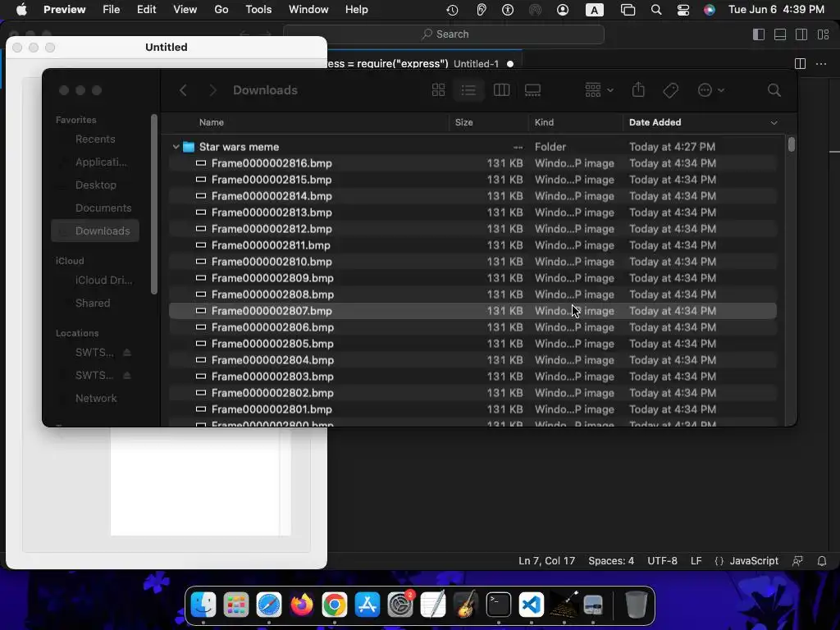Open Control Center in menu bar
This screenshot has width=840, height=630.
(683, 10)
